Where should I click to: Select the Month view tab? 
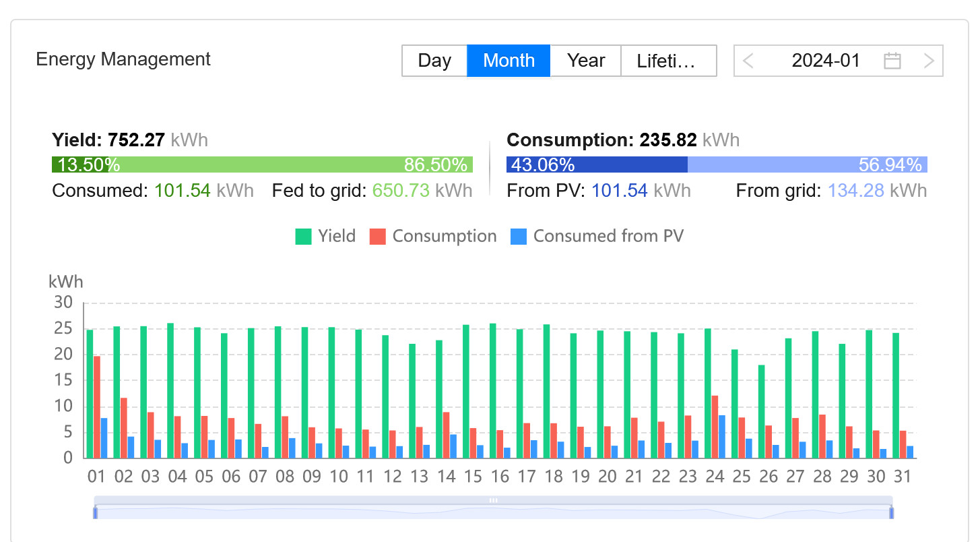509,61
